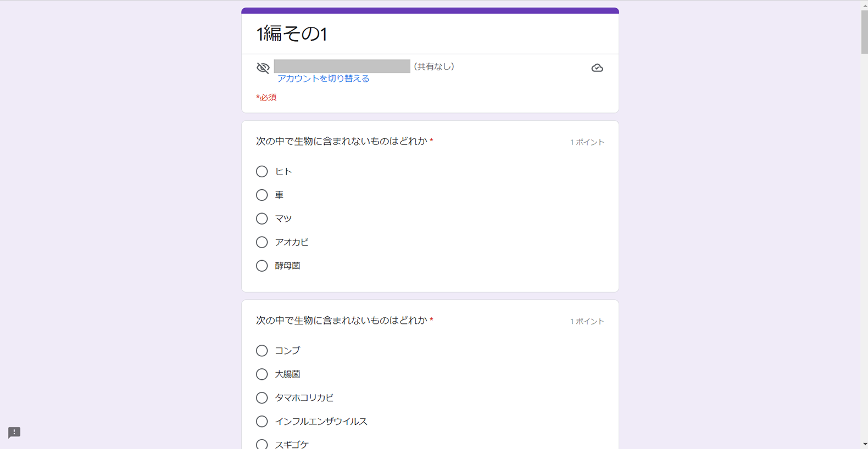
Task: Select the ヒト radio option
Action: [262, 172]
